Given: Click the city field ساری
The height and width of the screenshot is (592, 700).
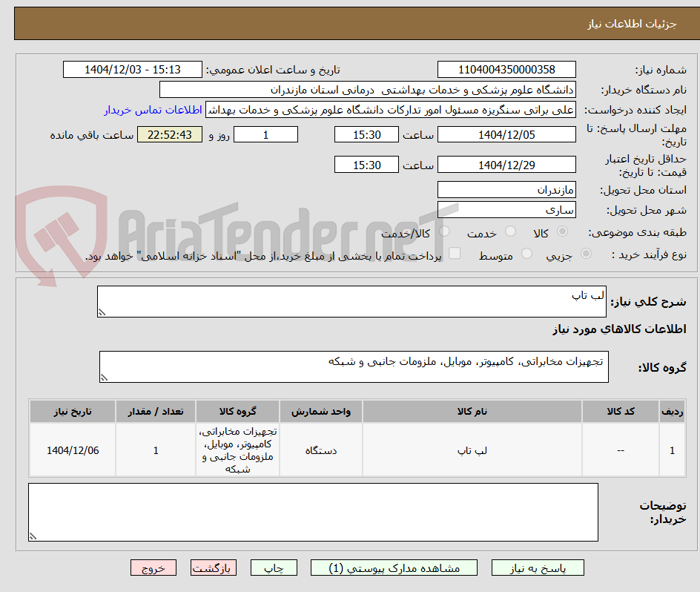Looking at the screenshot, I should click(x=506, y=210).
